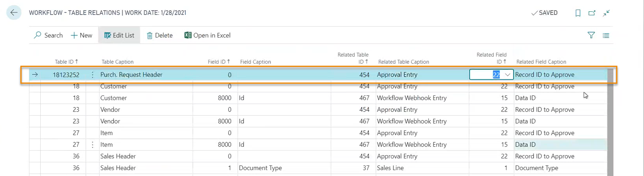Open row options for Purch. Request Header

click(x=93, y=75)
